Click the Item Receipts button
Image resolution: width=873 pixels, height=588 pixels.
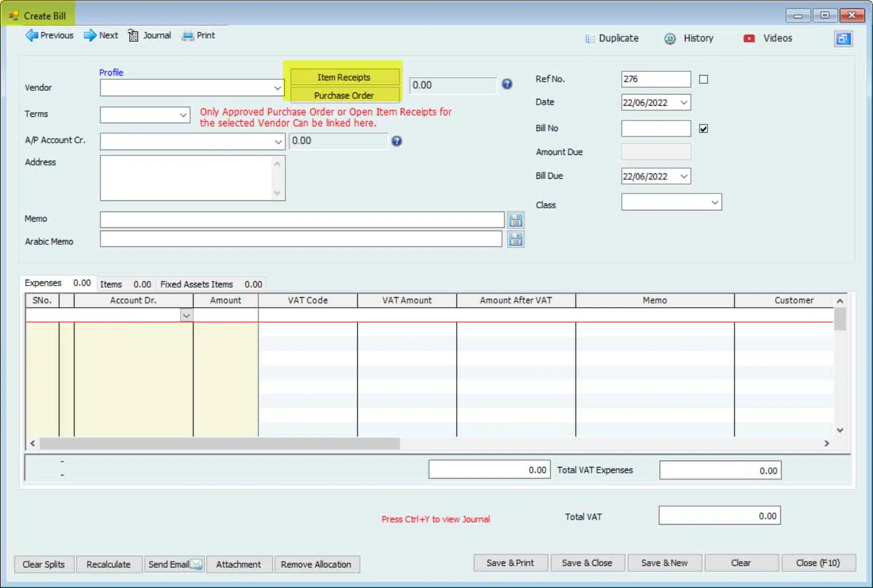pos(344,77)
